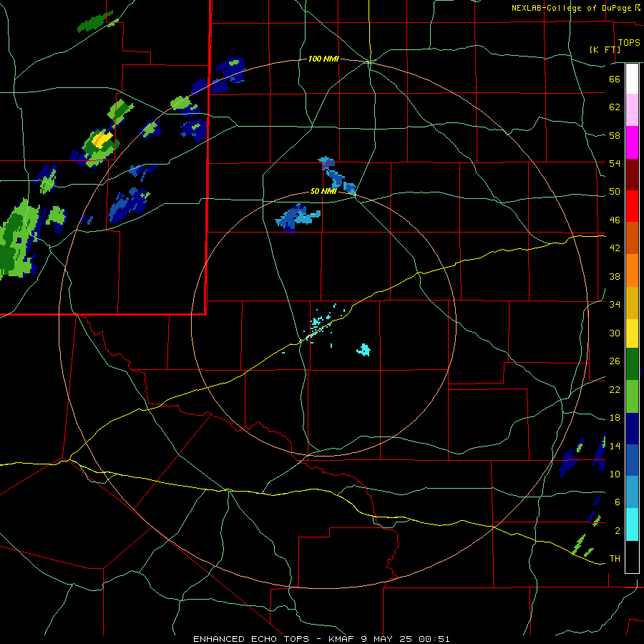
Task: Click the dark green 30 kft legend swatch
Action: (x=632, y=364)
